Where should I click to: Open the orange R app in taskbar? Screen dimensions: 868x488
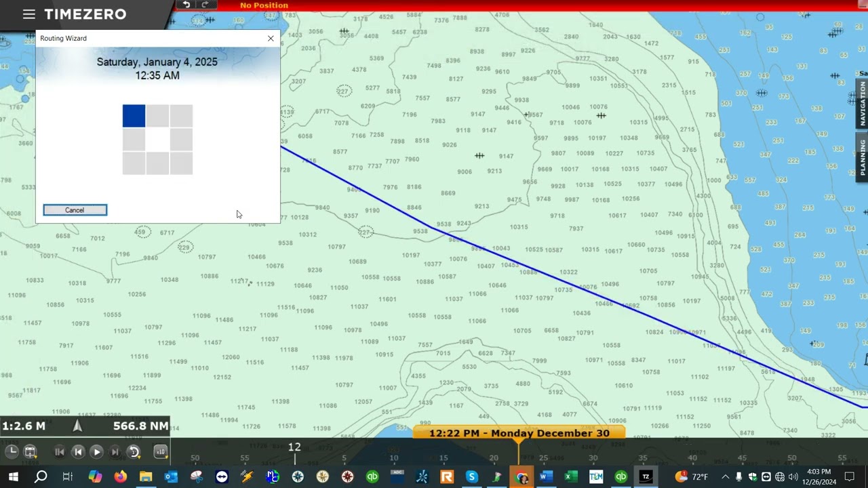447,477
